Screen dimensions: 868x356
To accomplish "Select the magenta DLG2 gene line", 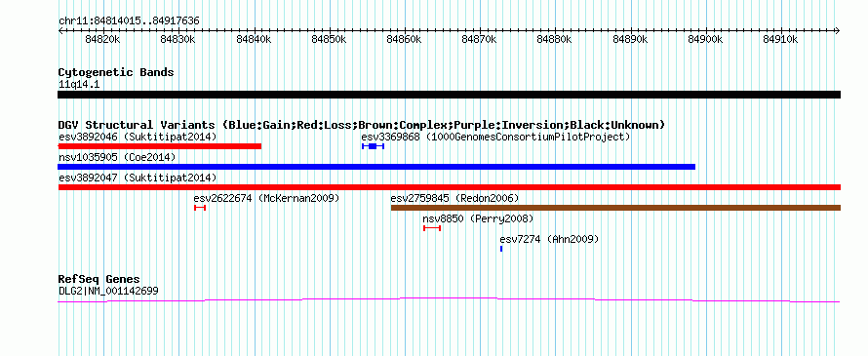I will pyautogui.click(x=449, y=300).
